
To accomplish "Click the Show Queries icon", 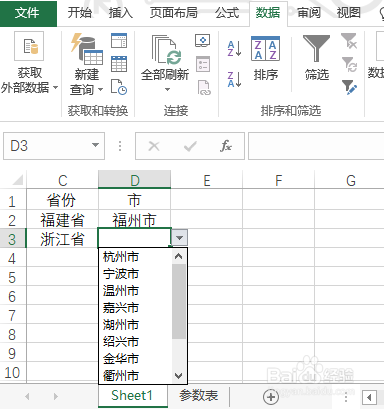I will click(119, 41).
